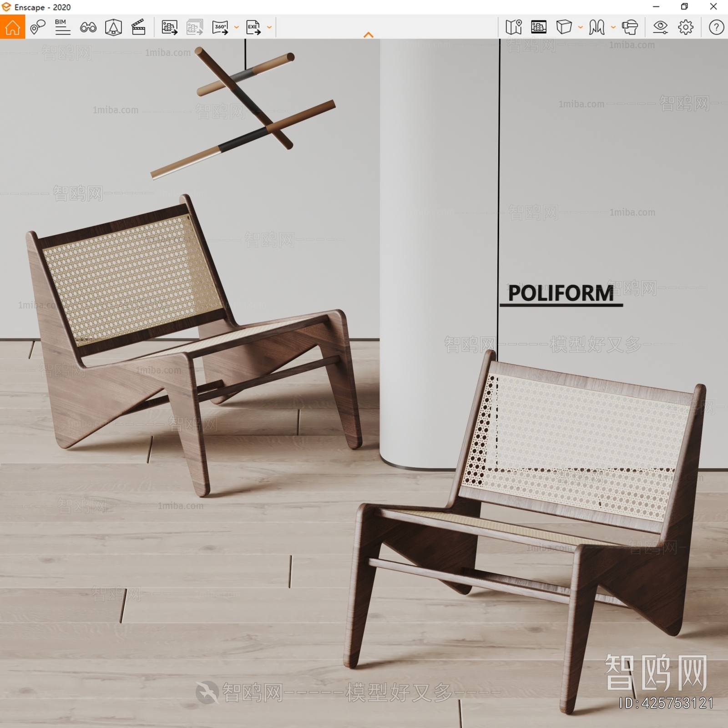The height and width of the screenshot is (728, 728).
Task: Export standalone EXE file
Action: (x=253, y=27)
